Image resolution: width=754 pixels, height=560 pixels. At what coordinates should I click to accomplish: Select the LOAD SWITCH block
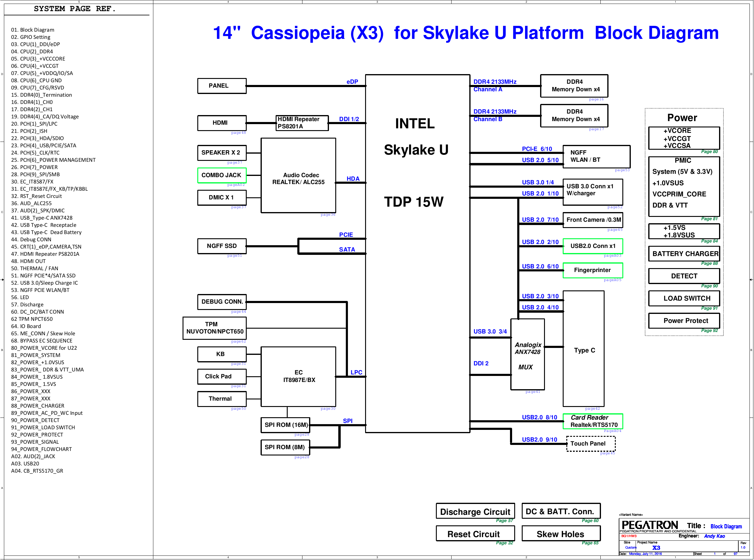coord(684,299)
